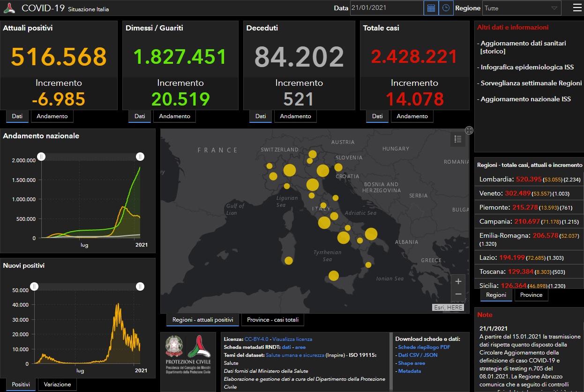The image size is (584, 392).
Task: Open Aggiornamento dati sanitari [storico] link
Action: (x=523, y=47)
